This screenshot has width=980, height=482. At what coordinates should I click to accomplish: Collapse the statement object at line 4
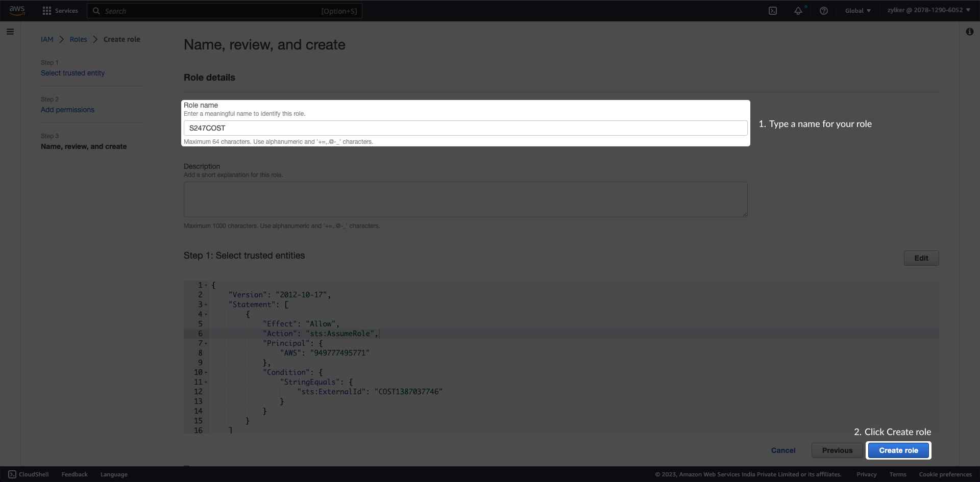point(206,314)
